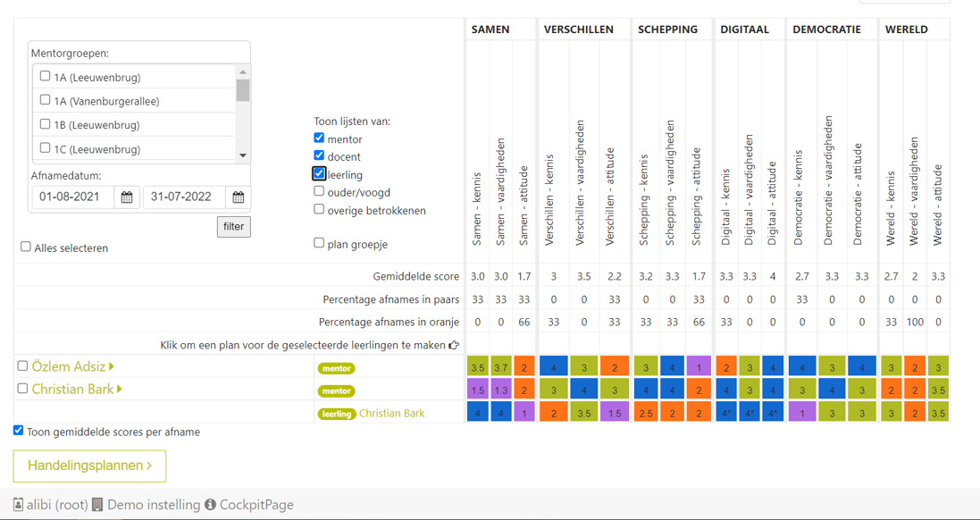Click the leerling badge before Christian Bark
Viewport: 980px width, 520px height.
(x=337, y=414)
